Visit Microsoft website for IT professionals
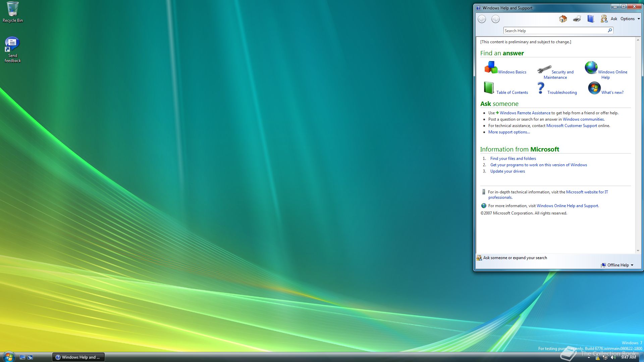 pos(587,192)
